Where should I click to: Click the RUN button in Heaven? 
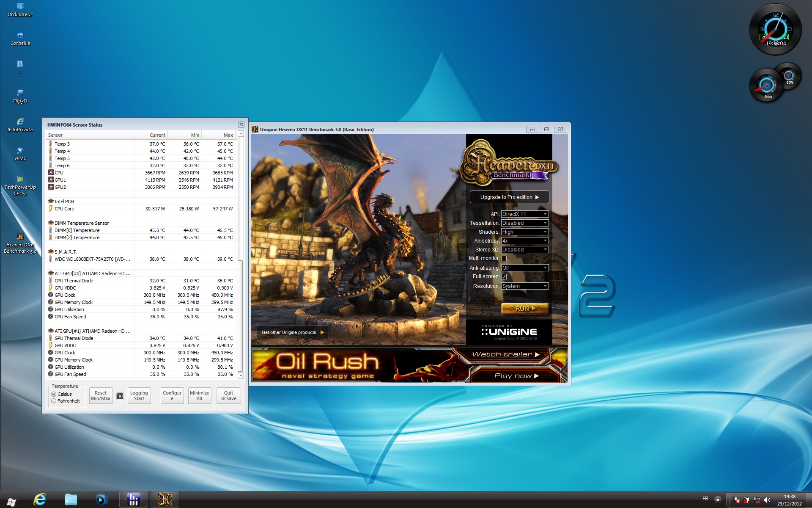click(x=525, y=309)
